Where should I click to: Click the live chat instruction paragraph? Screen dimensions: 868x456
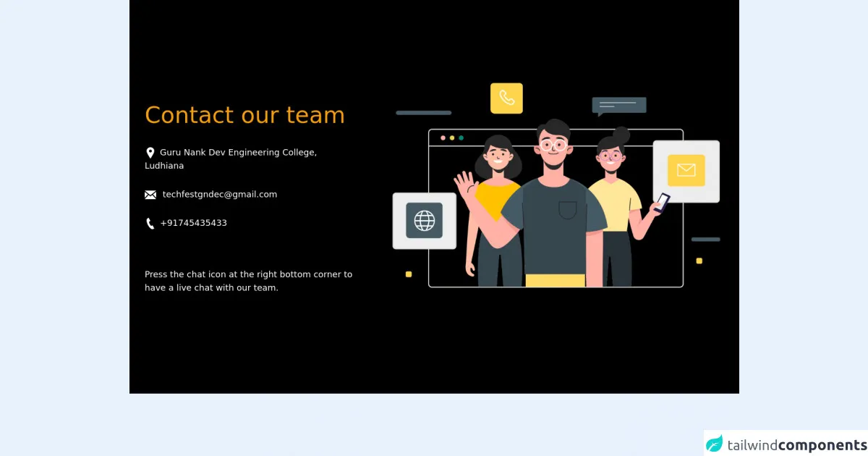tap(248, 281)
